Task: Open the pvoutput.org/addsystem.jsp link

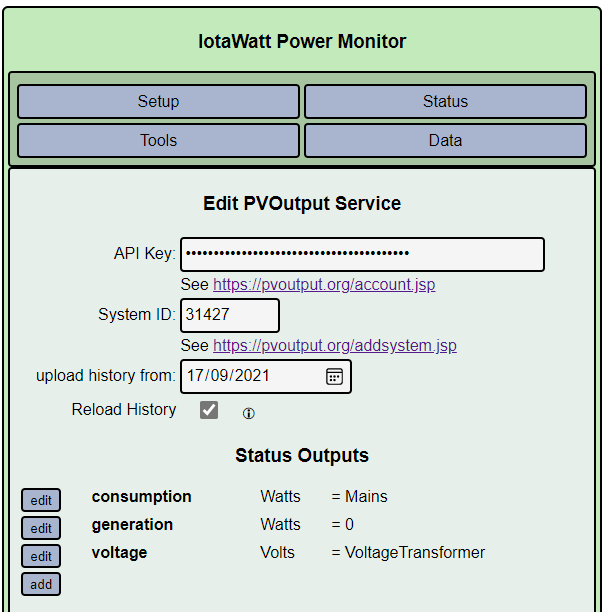Action: tap(335, 345)
